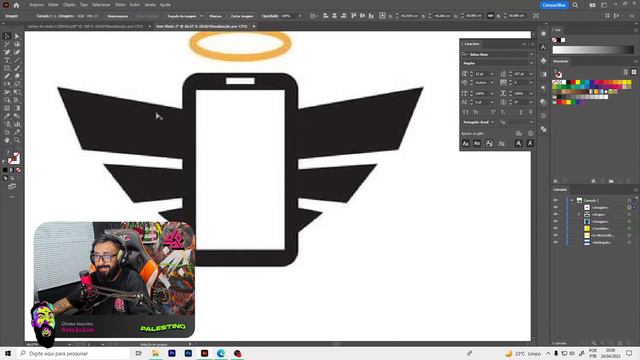Viewport: 640px width, 360px height.
Task: Select the Magic Wand tool
Action: pyautogui.click(x=7, y=44)
